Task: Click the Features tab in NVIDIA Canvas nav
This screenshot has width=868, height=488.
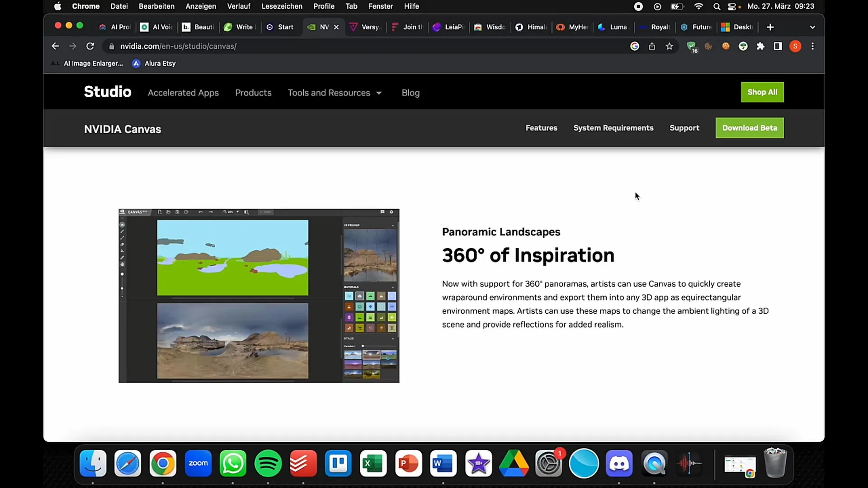Action: (541, 127)
